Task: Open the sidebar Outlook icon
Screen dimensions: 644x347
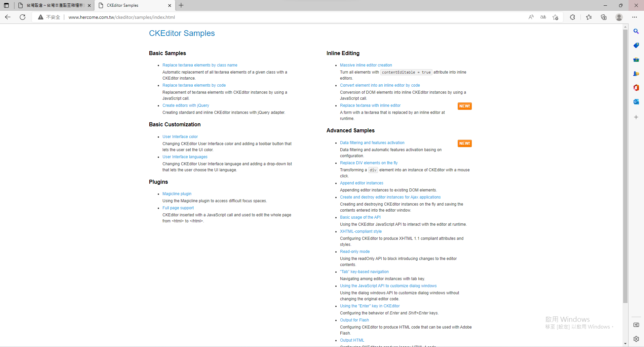Action: (636, 102)
